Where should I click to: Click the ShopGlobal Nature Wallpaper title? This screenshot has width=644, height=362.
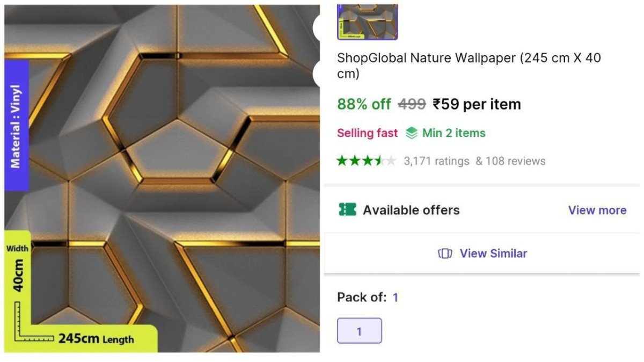coord(470,66)
